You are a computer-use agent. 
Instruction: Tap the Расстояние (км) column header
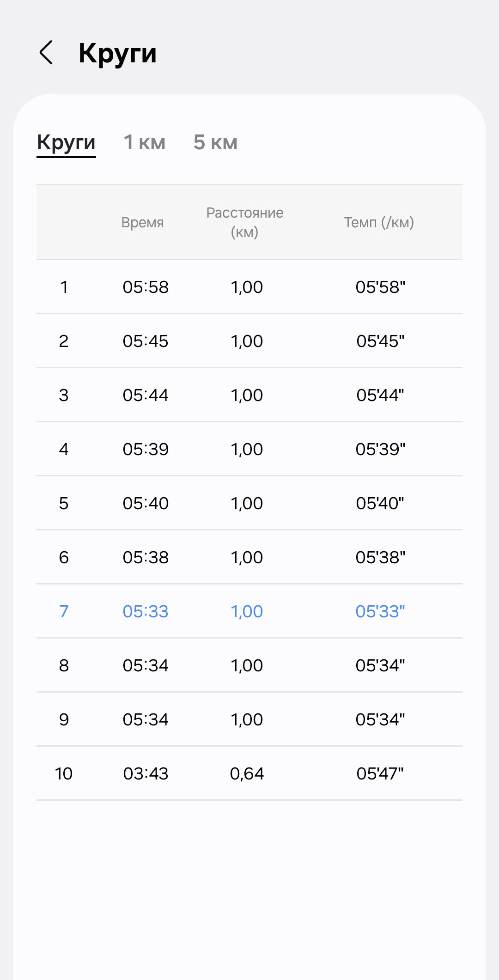[x=245, y=222]
